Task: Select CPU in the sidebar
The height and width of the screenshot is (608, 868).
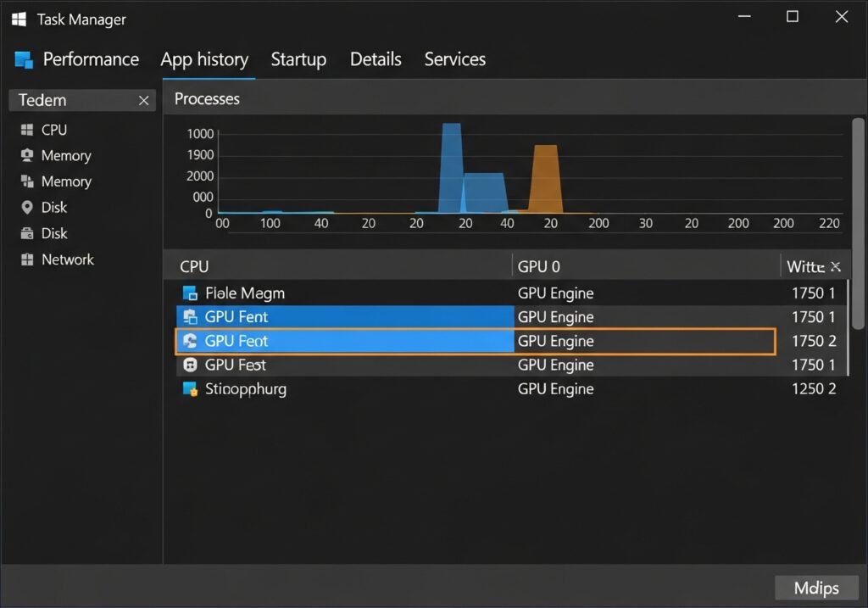Action: pyautogui.click(x=54, y=130)
